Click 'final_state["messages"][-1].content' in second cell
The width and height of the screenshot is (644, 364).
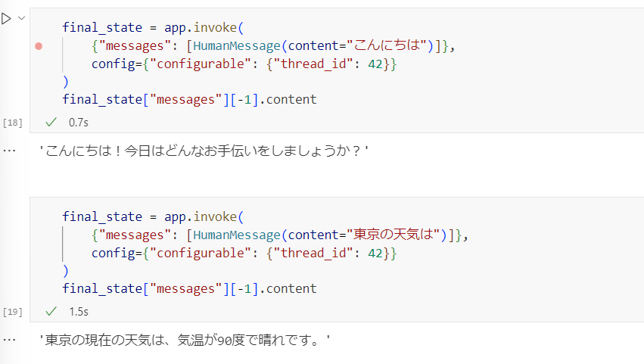coord(189,289)
